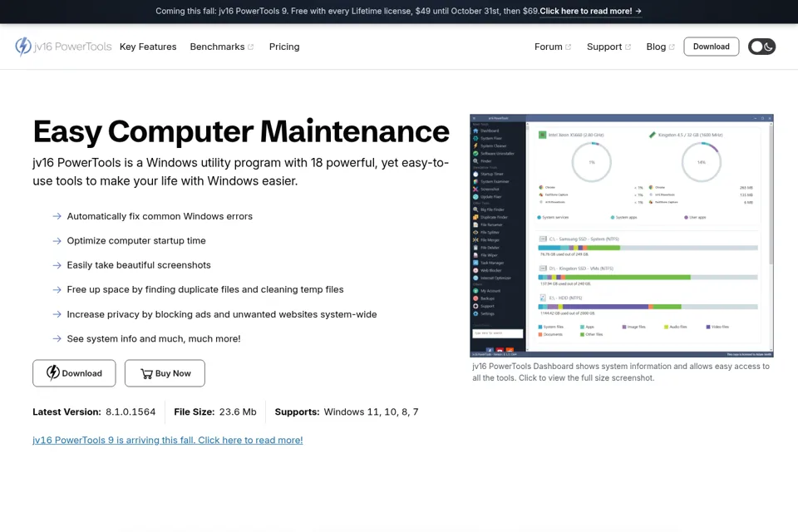Viewport: 798px width, 532px height.
Task: Click the 'Easy Computer Maintenance' heading
Action: (x=241, y=131)
